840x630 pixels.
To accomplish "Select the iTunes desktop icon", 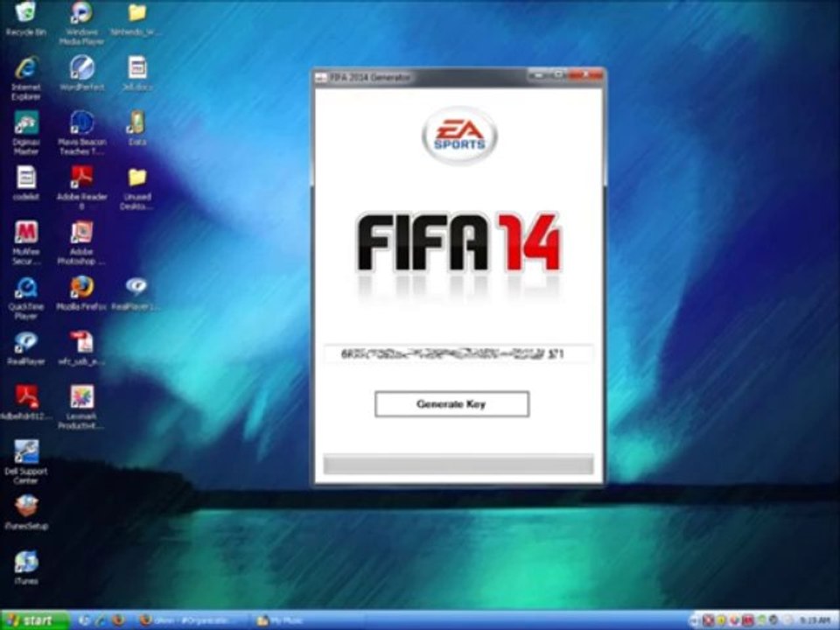I will 25,567.
